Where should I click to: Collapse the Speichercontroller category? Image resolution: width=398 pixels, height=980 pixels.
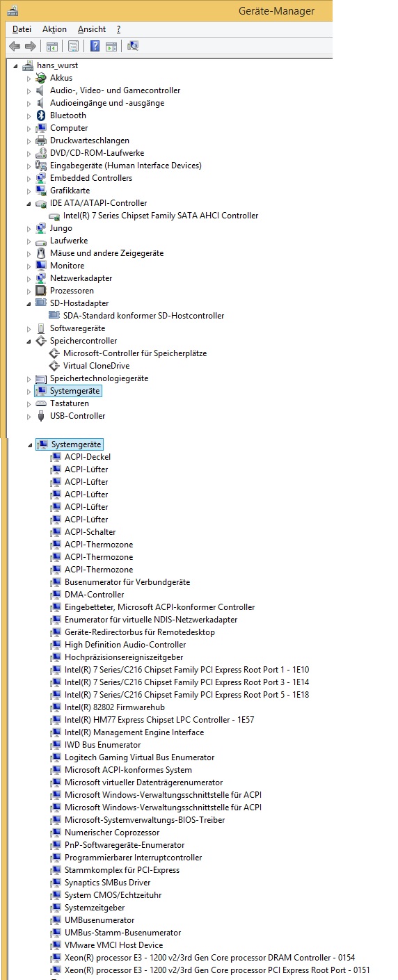(29, 342)
